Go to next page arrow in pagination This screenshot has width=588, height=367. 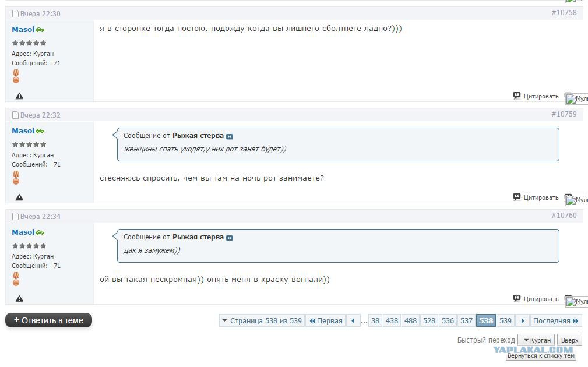point(523,320)
